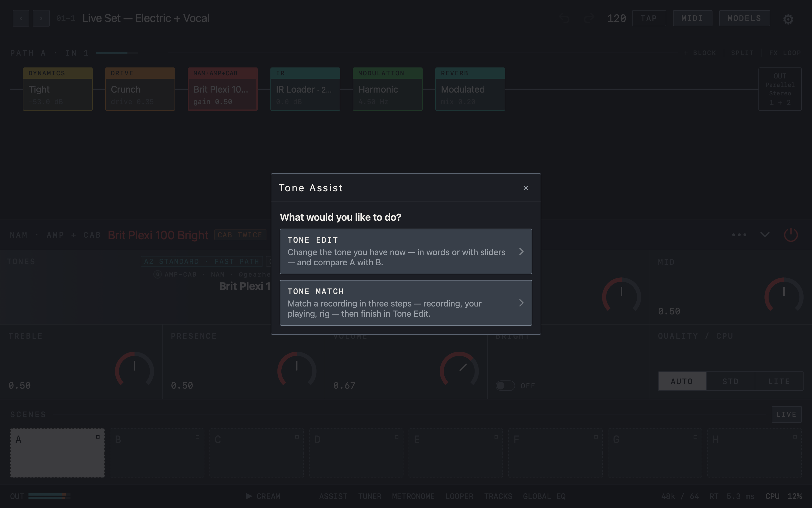Toggle the LIVE scenes button
The image size is (812, 508).
point(787,414)
